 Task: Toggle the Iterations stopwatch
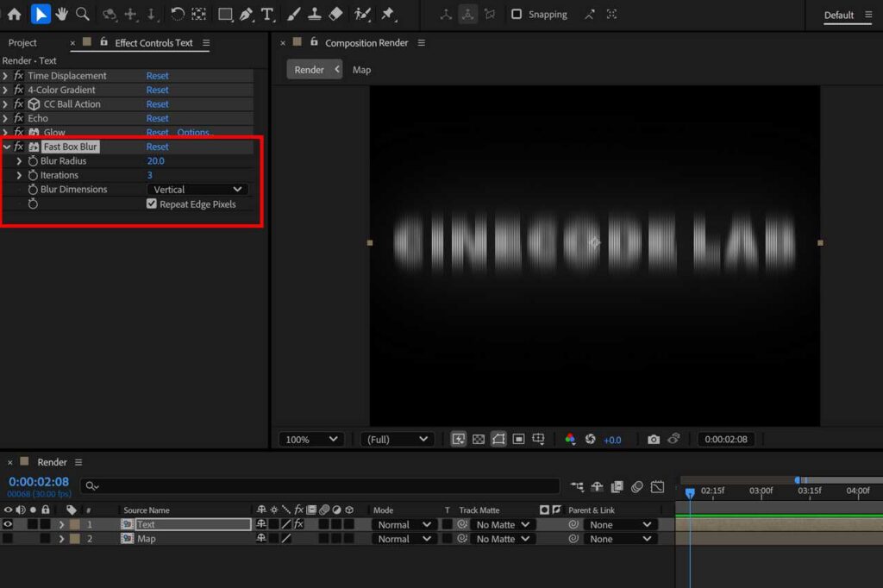[33, 175]
